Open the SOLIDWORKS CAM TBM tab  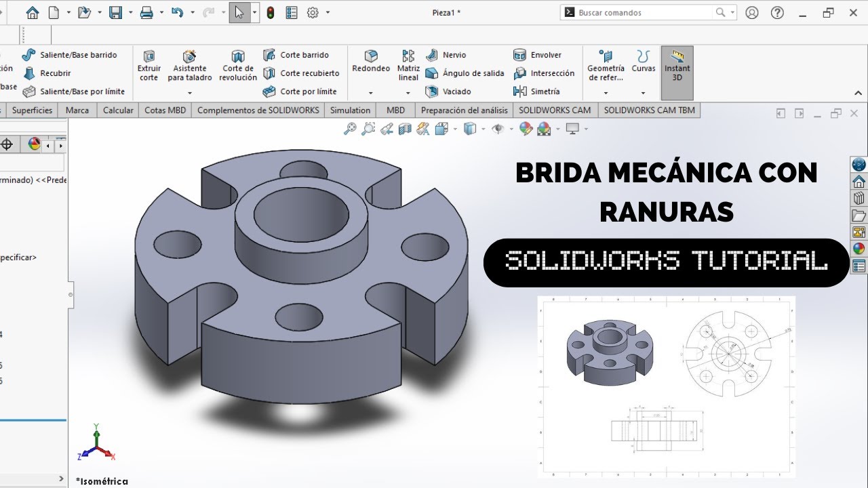650,110
